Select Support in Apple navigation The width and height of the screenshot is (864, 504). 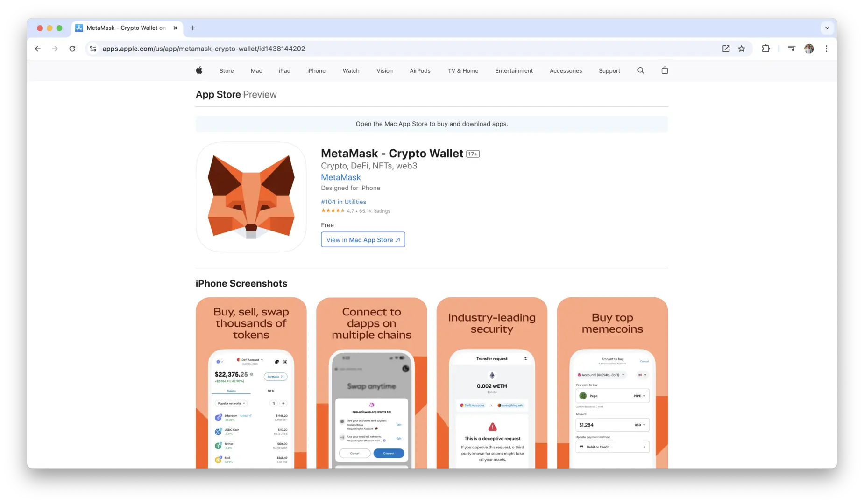(609, 71)
